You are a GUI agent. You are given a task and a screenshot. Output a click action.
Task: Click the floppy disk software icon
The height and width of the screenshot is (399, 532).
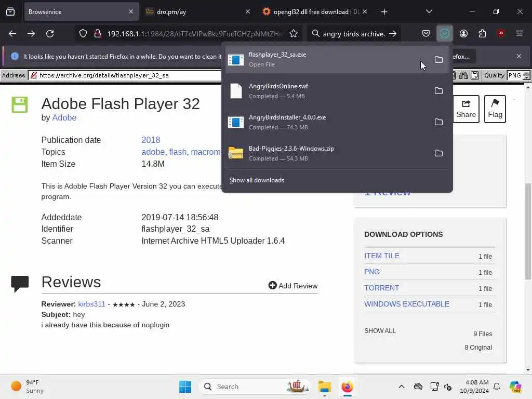pos(20,104)
